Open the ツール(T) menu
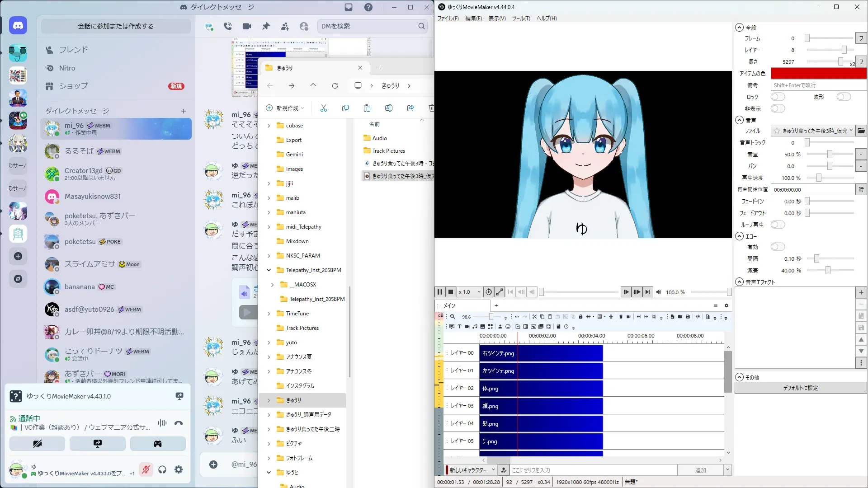Screen dimensions: 868x488 click(x=521, y=19)
